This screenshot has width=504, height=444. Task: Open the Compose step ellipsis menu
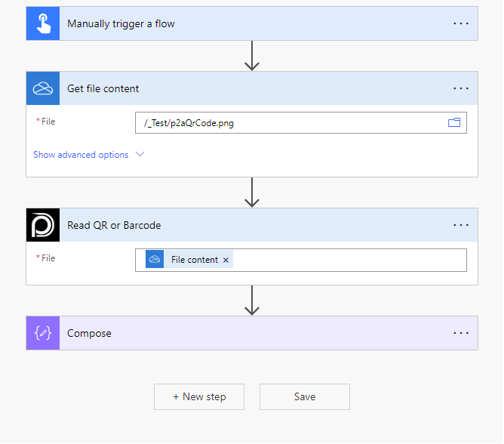coord(461,333)
